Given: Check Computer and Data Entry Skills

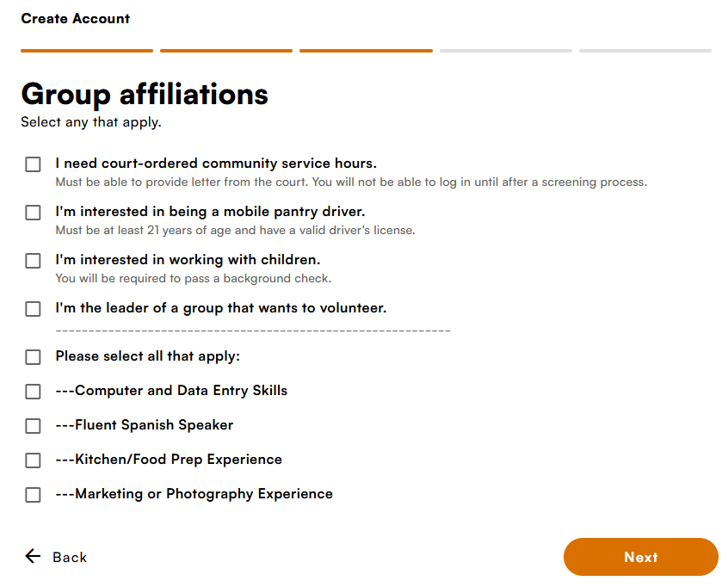Looking at the screenshot, I should pos(33,392).
